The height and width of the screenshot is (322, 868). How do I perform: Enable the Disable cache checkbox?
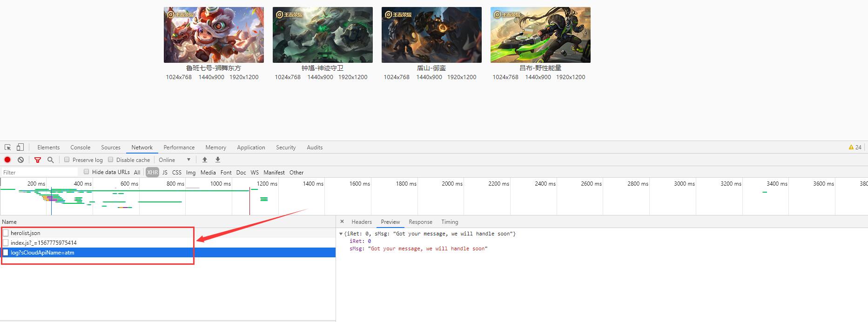(111, 160)
